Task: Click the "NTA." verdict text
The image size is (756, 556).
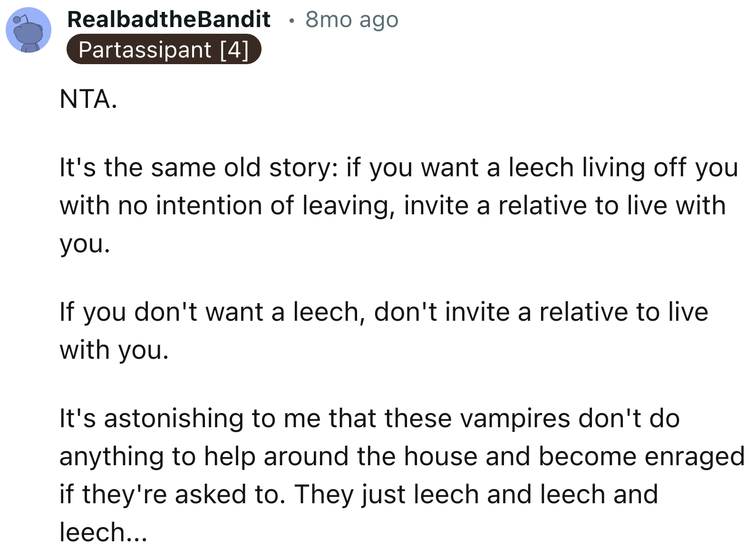Action: pos(88,99)
